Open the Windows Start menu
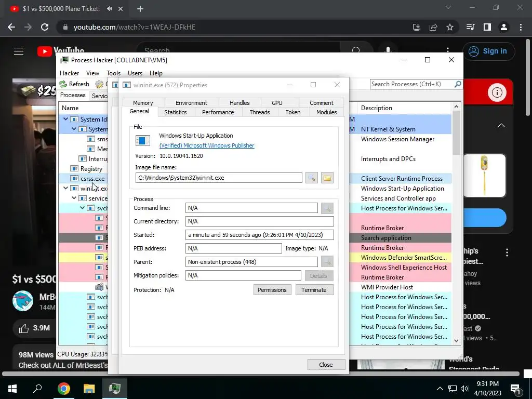This screenshot has width=532, height=399. (x=12, y=389)
